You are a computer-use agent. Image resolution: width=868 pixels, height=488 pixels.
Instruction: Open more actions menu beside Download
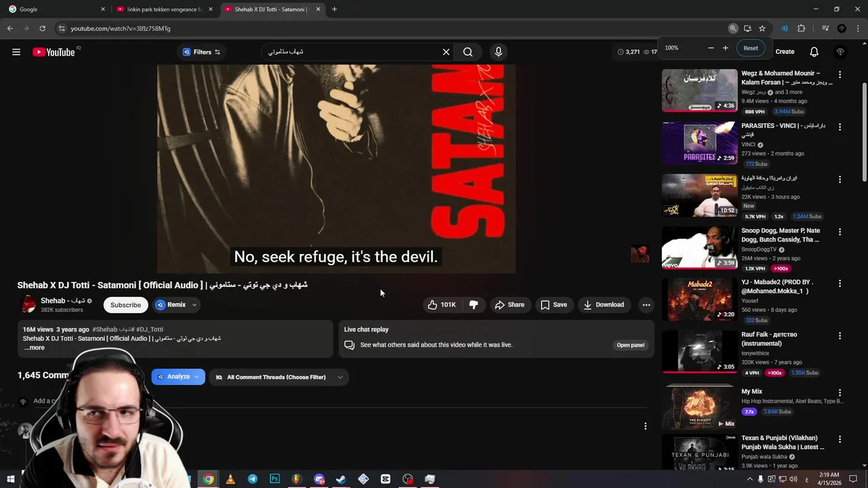646,305
